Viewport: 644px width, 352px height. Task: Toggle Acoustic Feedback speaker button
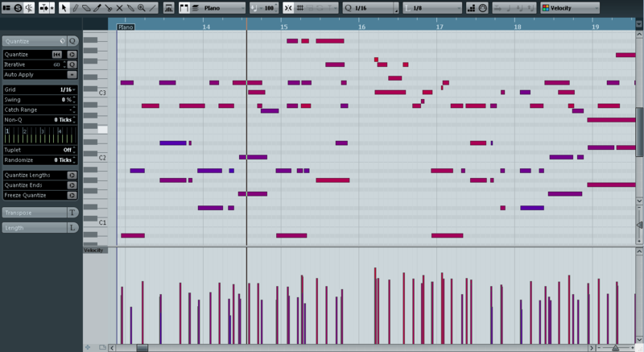coord(29,8)
